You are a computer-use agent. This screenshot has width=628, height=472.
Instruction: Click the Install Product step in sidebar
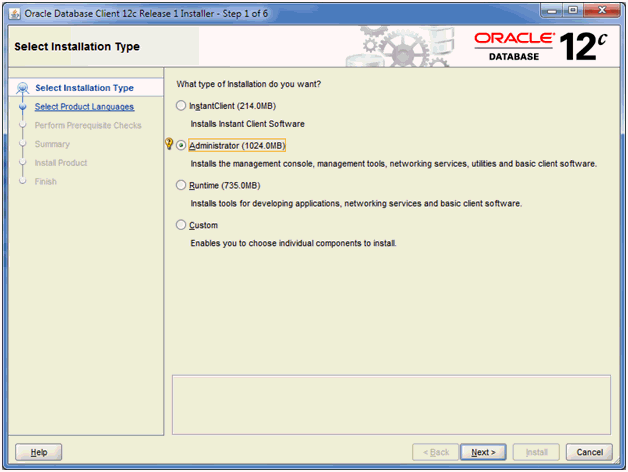[61, 163]
